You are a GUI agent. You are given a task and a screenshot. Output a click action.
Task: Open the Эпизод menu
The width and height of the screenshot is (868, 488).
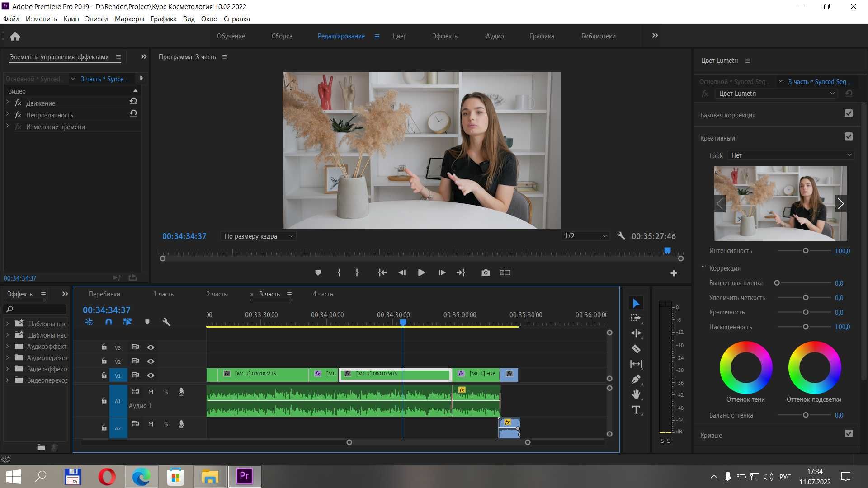(x=97, y=19)
